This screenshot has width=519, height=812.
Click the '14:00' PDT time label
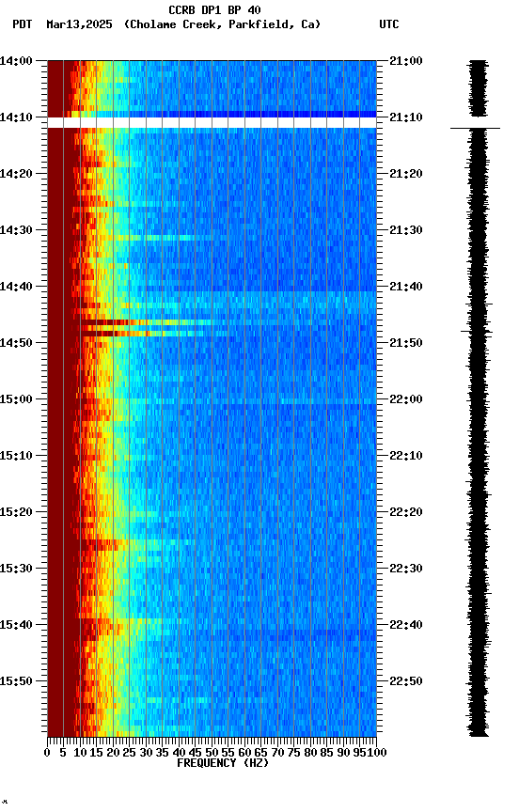pyautogui.click(x=16, y=61)
